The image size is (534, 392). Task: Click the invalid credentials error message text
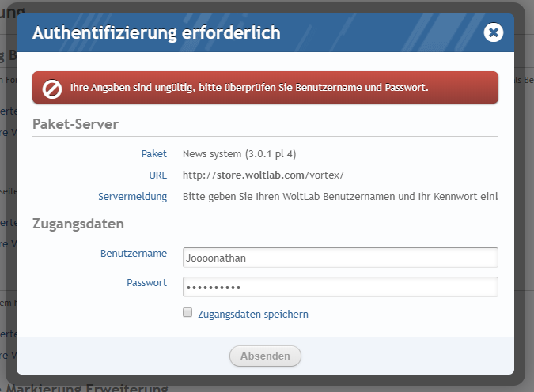pyautogui.click(x=249, y=88)
